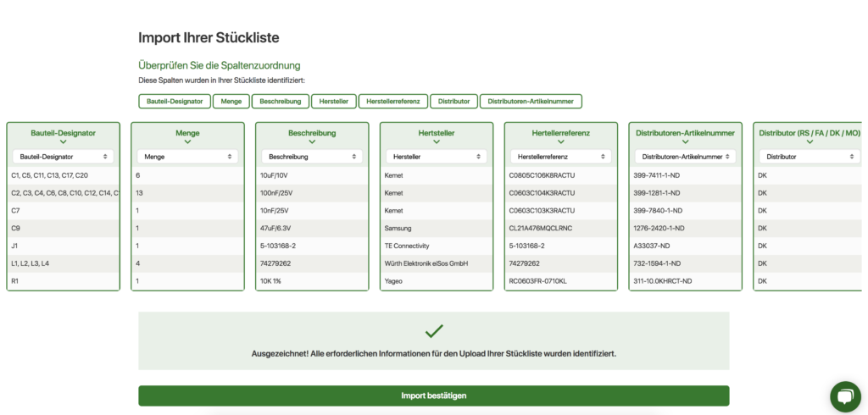Open the Beschreibung mapping dropdown
The width and height of the screenshot is (868, 415).
[312, 157]
